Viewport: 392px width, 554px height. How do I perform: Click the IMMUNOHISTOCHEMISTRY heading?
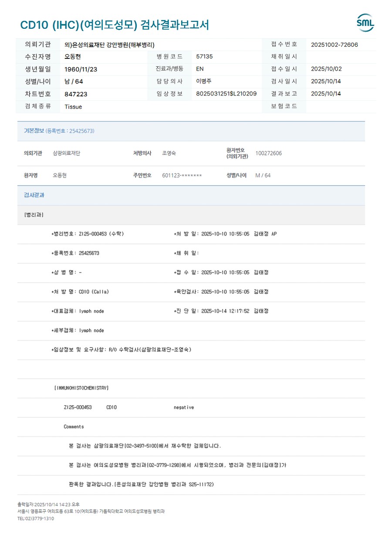coord(81,388)
